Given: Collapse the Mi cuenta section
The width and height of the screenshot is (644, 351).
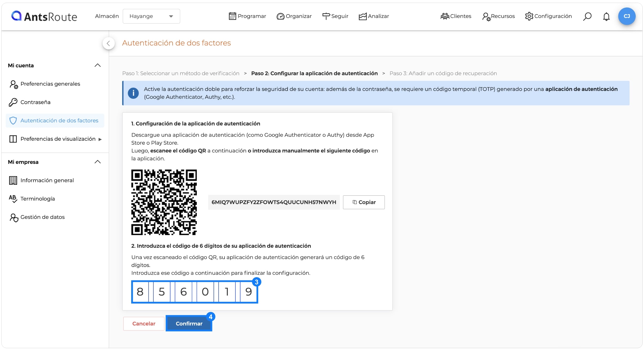Looking at the screenshot, I should tap(97, 65).
